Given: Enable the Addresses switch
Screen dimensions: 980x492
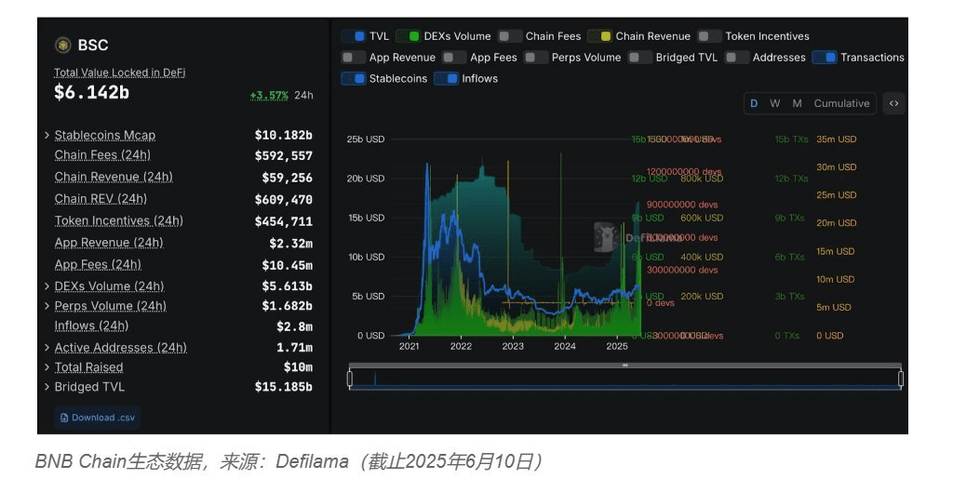Looking at the screenshot, I should click(x=737, y=58).
